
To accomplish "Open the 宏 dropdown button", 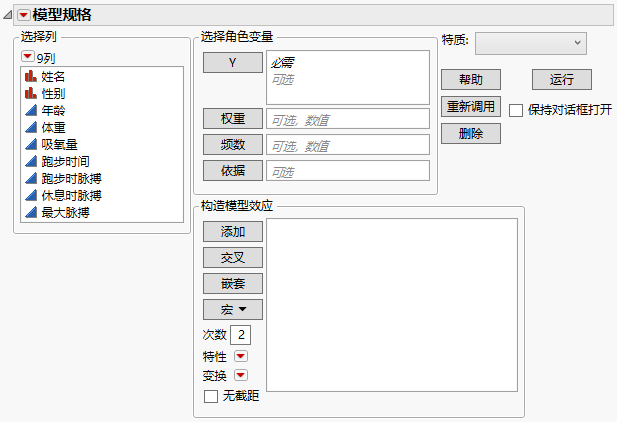I will click(233, 309).
